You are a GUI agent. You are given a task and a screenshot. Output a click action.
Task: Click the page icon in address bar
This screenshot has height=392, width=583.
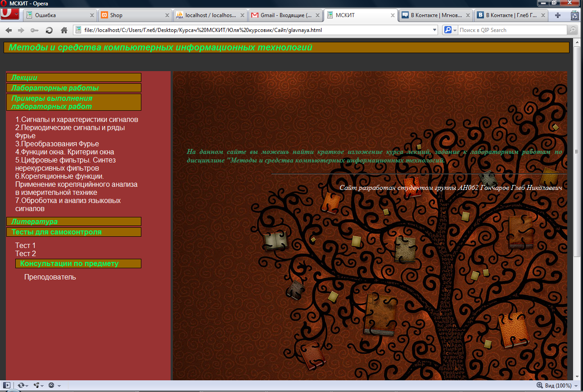(x=78, y=30)
